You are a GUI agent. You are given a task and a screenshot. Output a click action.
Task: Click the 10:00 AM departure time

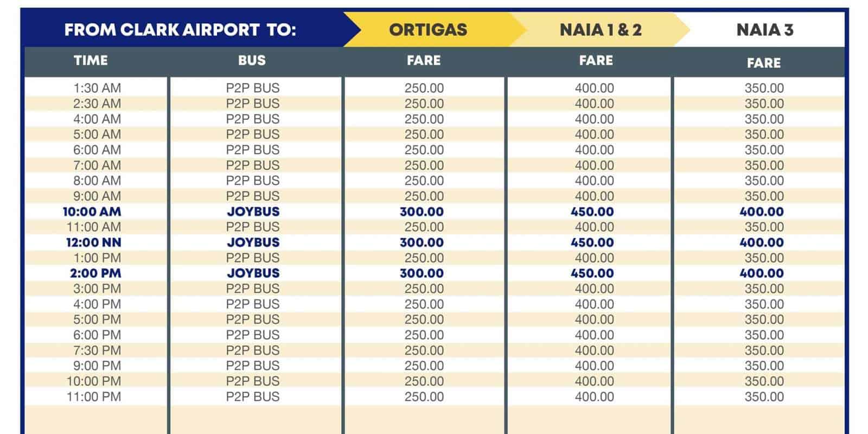92,212
